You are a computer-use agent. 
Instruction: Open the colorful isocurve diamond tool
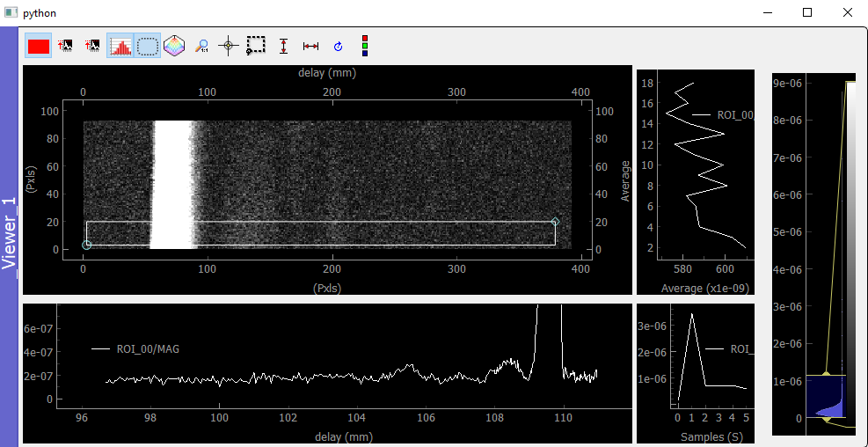click(x=174, y=46)
